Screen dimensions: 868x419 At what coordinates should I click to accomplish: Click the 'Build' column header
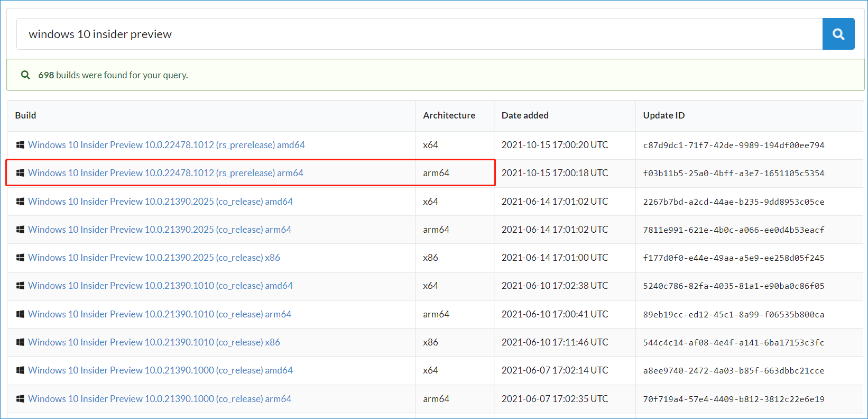point(25,115)
